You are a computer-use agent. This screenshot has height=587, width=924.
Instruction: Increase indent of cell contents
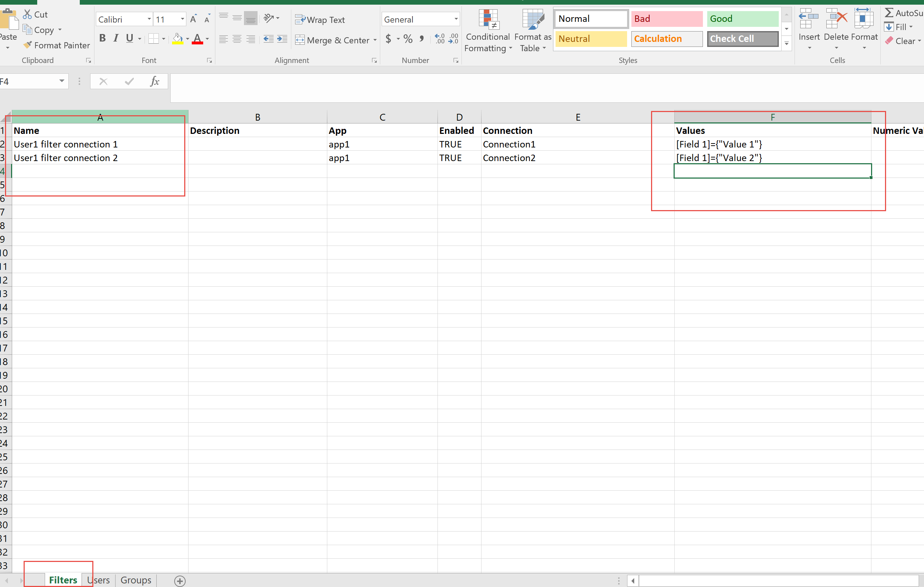tap(282, 39)
